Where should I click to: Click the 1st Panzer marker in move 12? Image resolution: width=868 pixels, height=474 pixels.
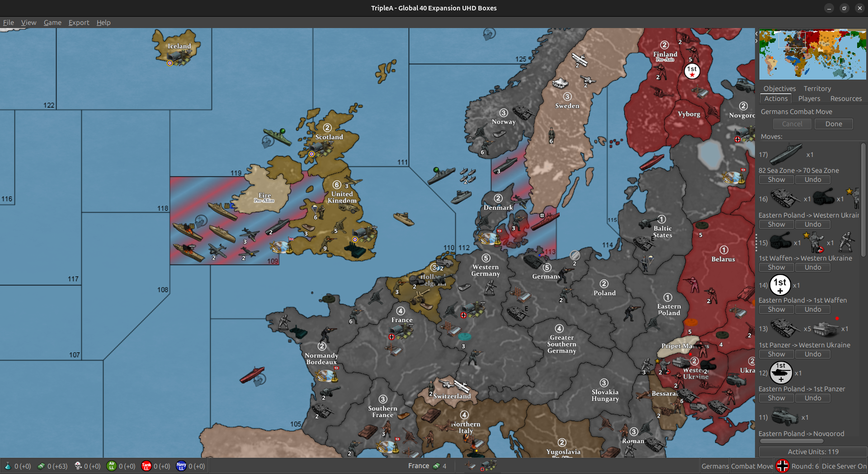point(781,373)
